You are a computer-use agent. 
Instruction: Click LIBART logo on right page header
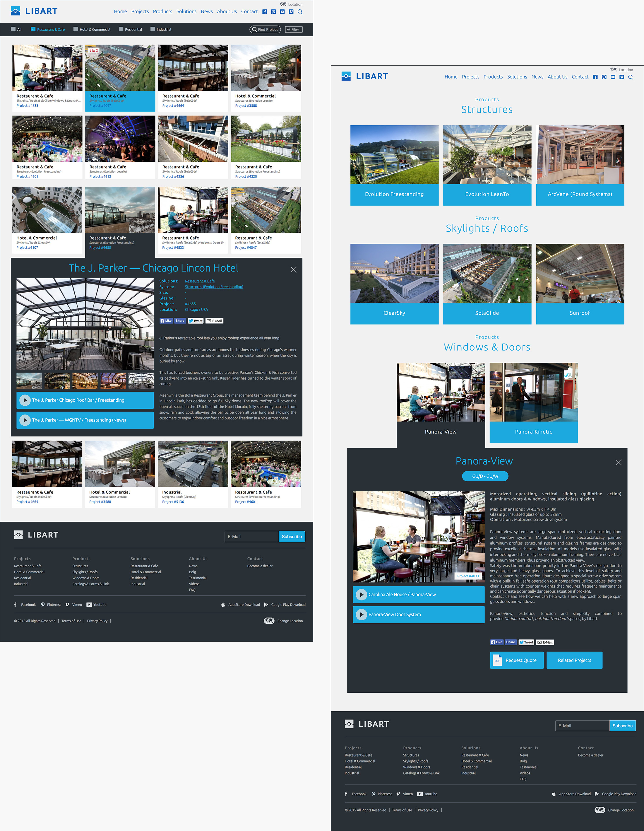pos(365,76)
